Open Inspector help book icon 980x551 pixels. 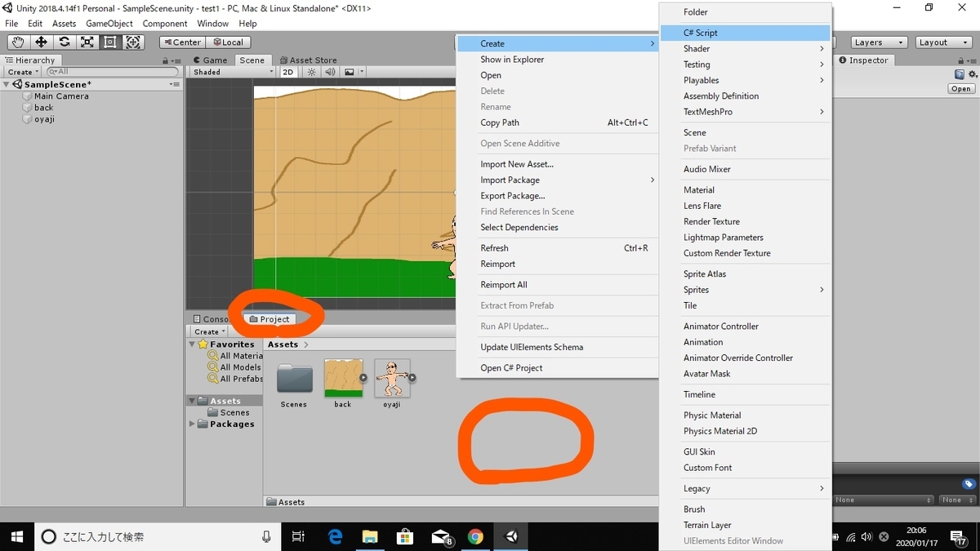pyautogui.click(x=959, y=75)
